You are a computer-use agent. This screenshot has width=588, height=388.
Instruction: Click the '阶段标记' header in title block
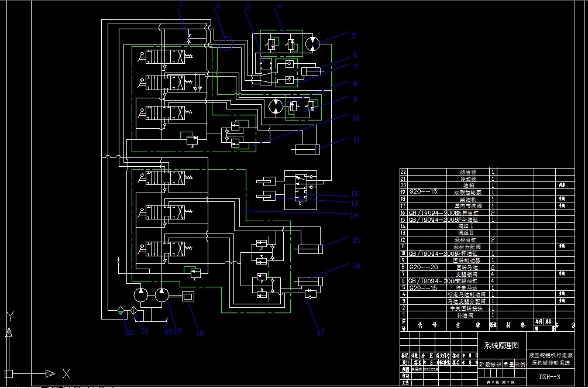coord(490,364)
